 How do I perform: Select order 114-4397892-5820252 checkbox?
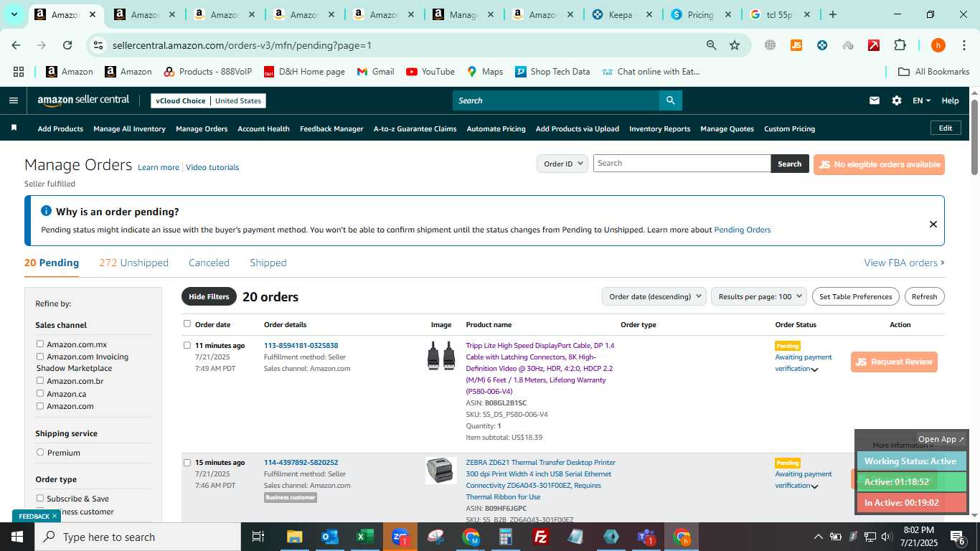pos(187,462)
